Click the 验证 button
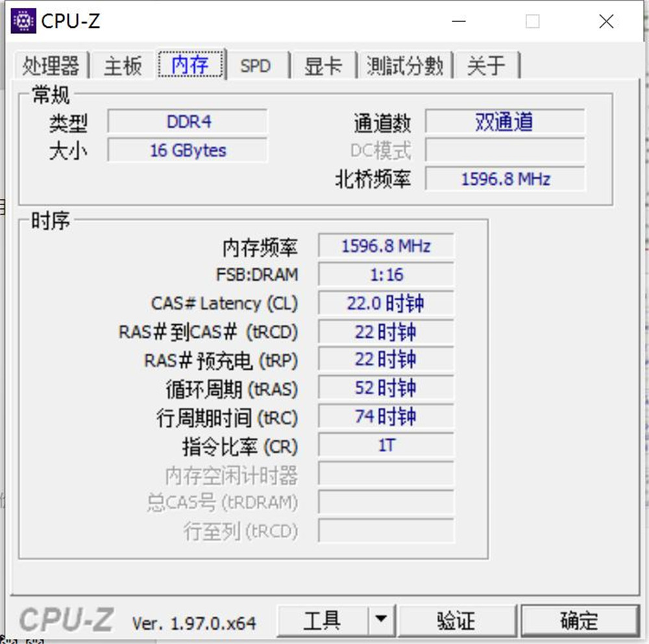The height and width of the screenshot is (644, 649). [456, 620]
